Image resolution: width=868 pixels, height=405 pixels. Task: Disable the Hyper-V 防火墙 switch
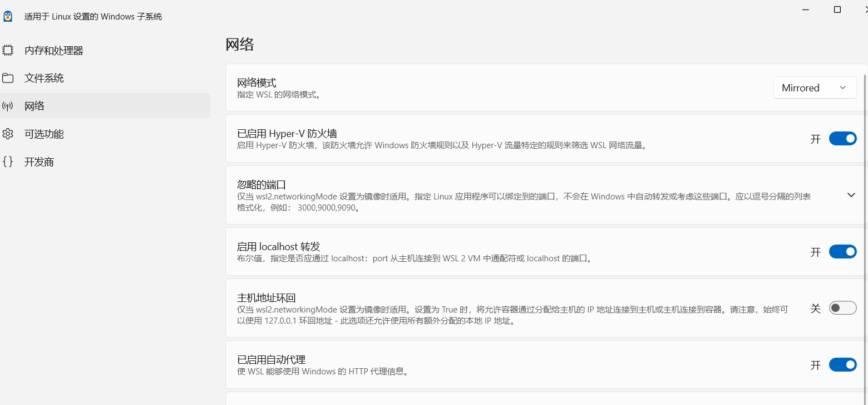(843, 139)
